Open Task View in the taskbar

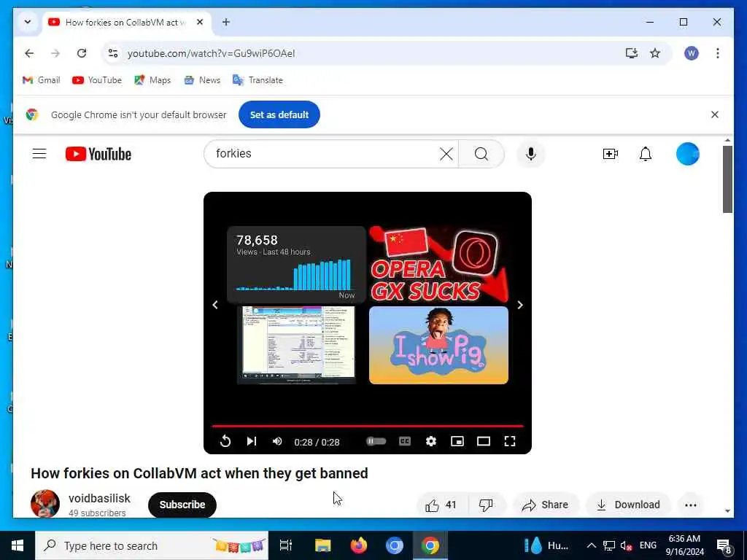[x=286, y=545]
